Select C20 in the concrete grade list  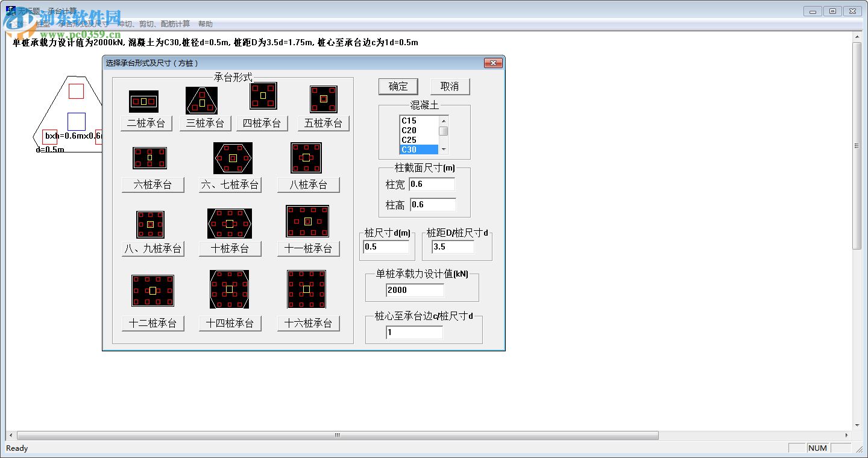pyautogui.click(x=410, y=130)
